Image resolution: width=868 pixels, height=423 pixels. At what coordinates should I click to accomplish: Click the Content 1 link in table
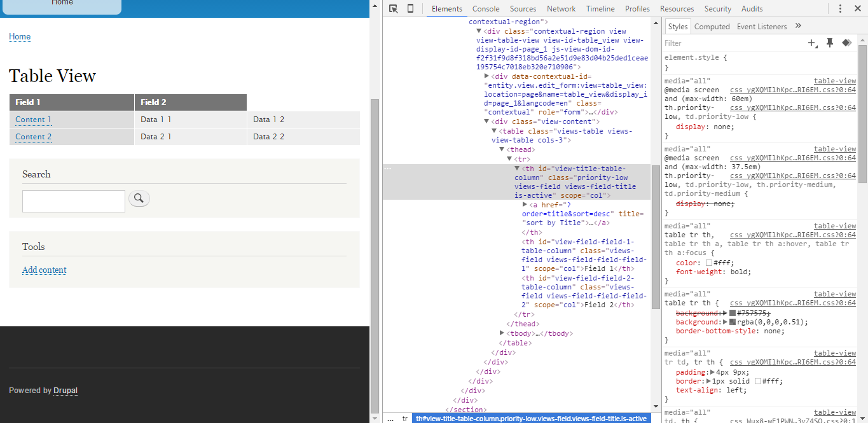(33, 120)
